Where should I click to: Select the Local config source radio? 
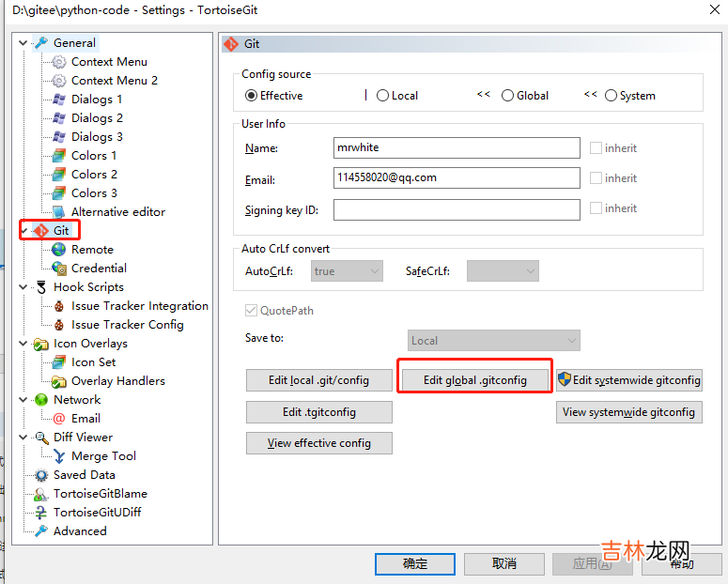(x=382, y=96)
